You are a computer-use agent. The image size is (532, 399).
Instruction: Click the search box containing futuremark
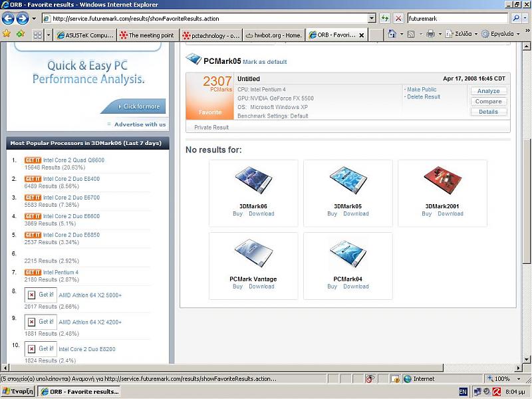point(457,19)
